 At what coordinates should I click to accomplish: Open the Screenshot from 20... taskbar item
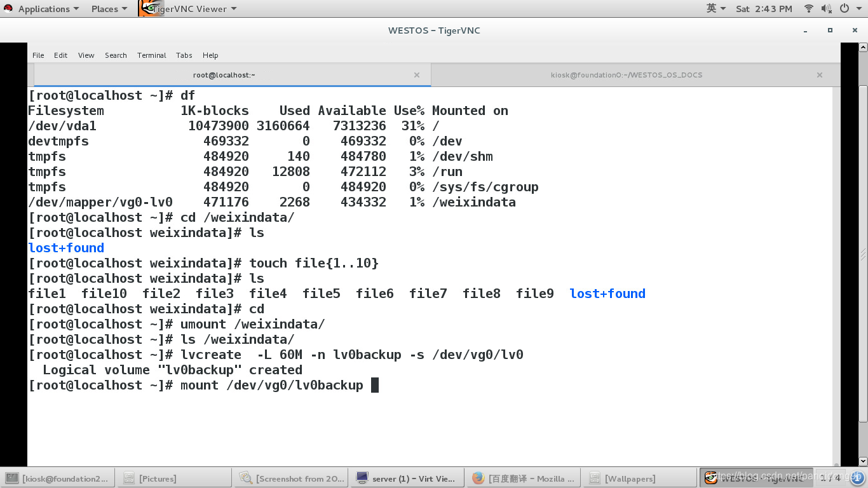[291, 478]
